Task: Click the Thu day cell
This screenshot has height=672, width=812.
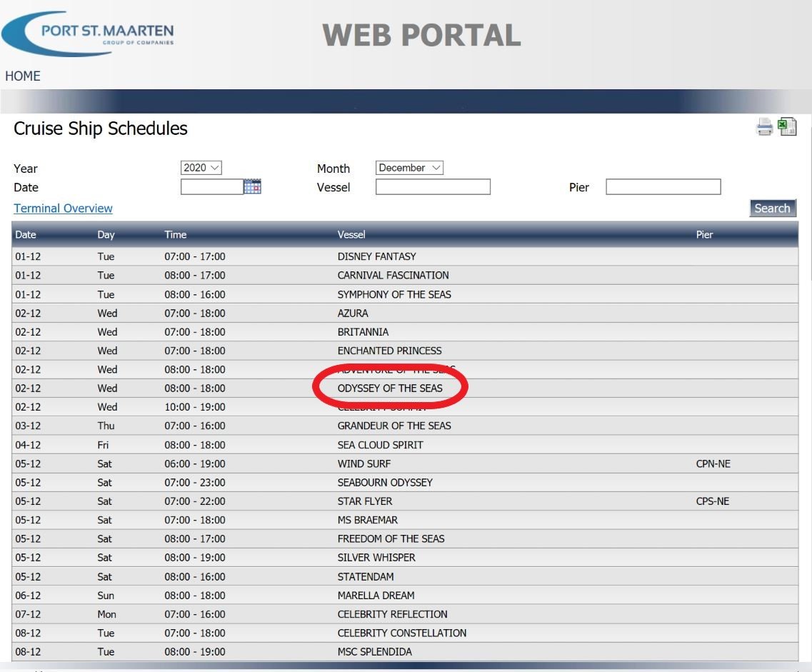Action: tap(106, 426)
